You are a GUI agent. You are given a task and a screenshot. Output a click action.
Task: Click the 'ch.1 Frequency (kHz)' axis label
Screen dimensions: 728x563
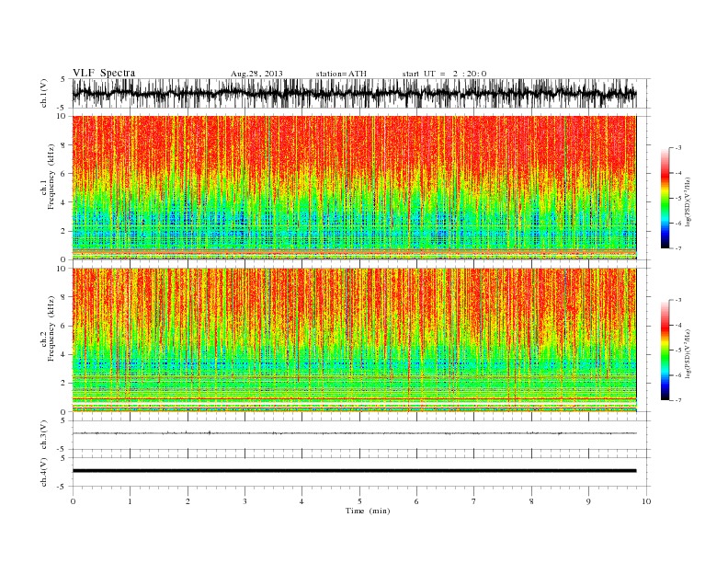(48, 177)
